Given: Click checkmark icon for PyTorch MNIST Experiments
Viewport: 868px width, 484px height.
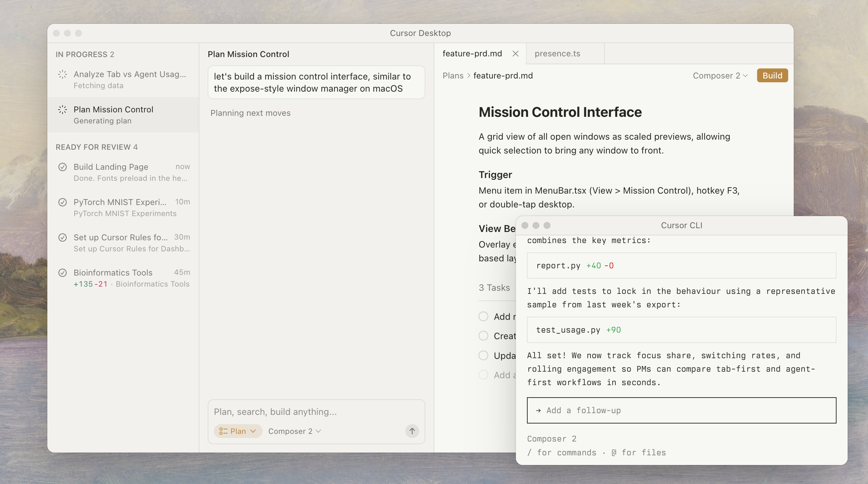Looking at the screenshot, I should 63,202.
